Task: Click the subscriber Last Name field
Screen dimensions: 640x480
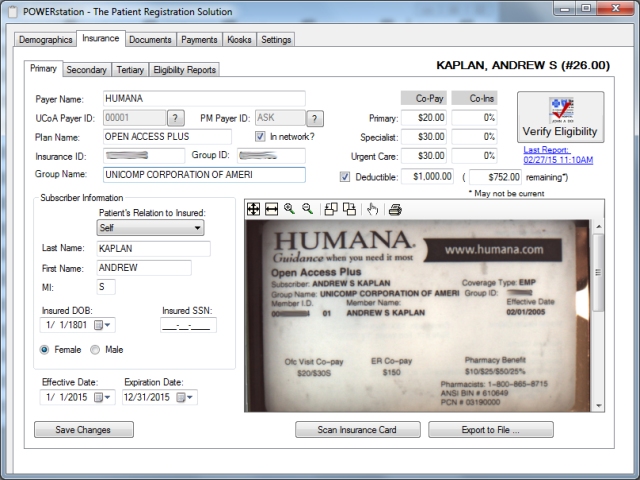Action: tap(153, 249)
